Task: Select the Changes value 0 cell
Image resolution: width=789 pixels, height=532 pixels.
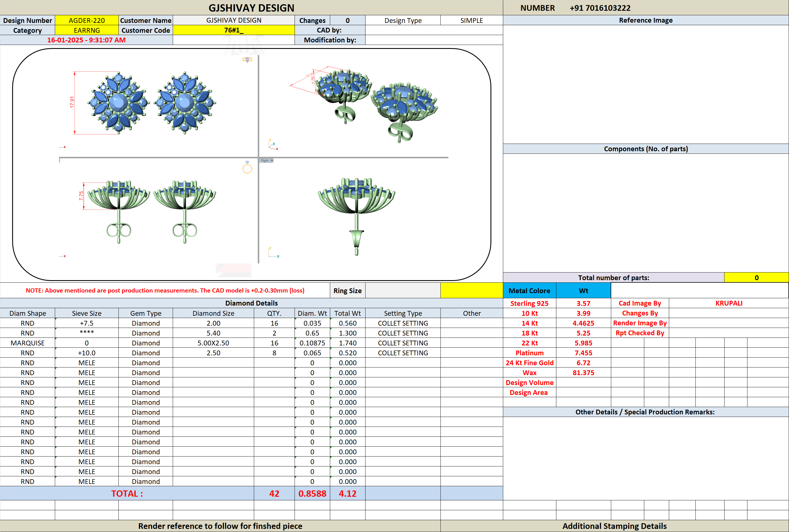Action: [x=348, y=20]
